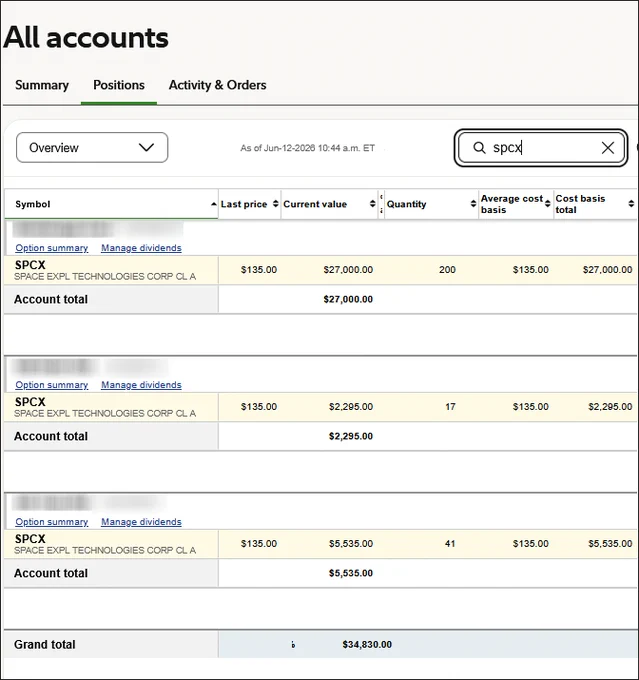Open Option summary for the 17-share account
This screenshot has height=680, width=639.
[52, 385]
